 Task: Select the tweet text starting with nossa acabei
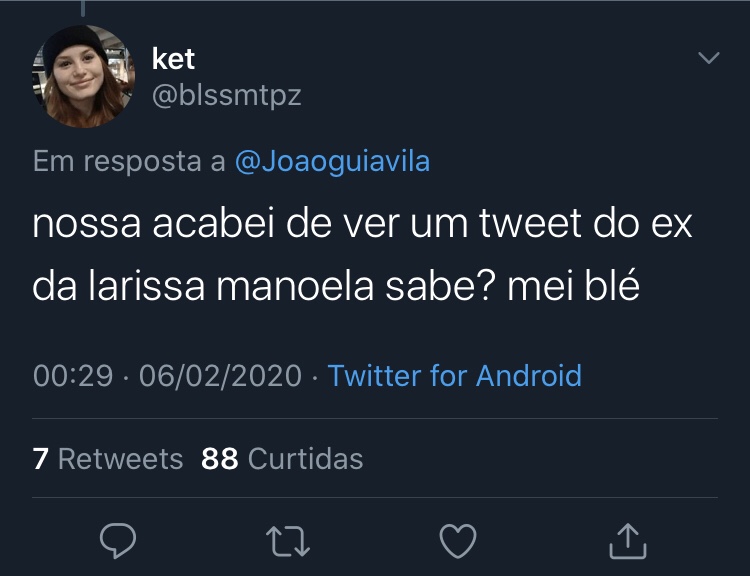363,255
